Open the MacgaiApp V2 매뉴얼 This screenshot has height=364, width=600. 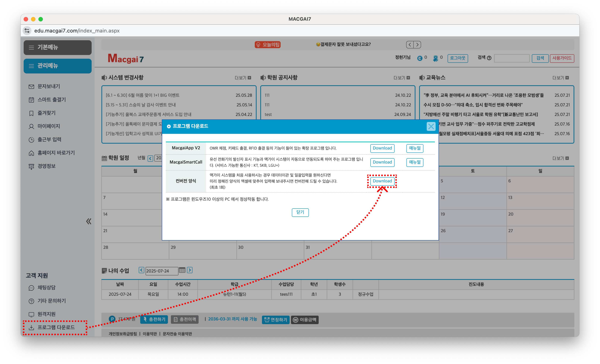415,148
